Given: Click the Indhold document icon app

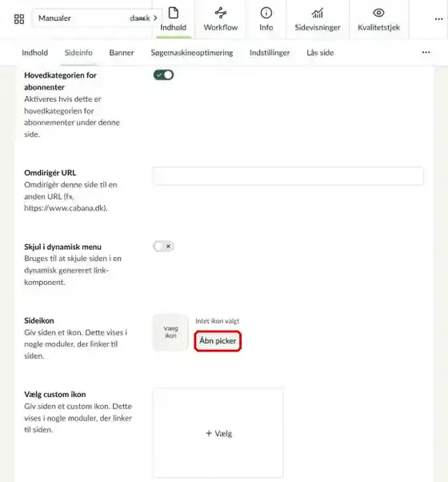Looking at the screenshot, I should click(x=173, y=19).
